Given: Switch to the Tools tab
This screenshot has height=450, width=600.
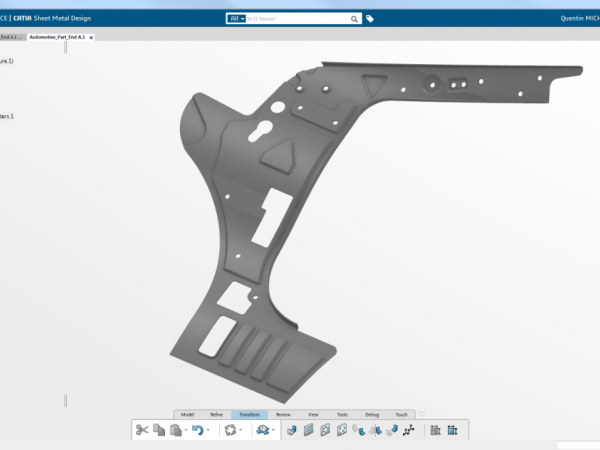Looking at the screenshot, I should tap(342, 414).
